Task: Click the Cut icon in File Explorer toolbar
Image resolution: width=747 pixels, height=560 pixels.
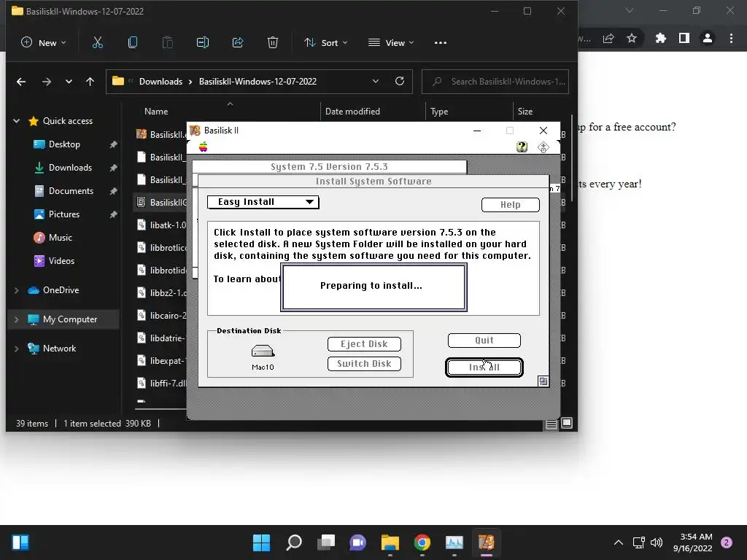Action: click(97, 43)
